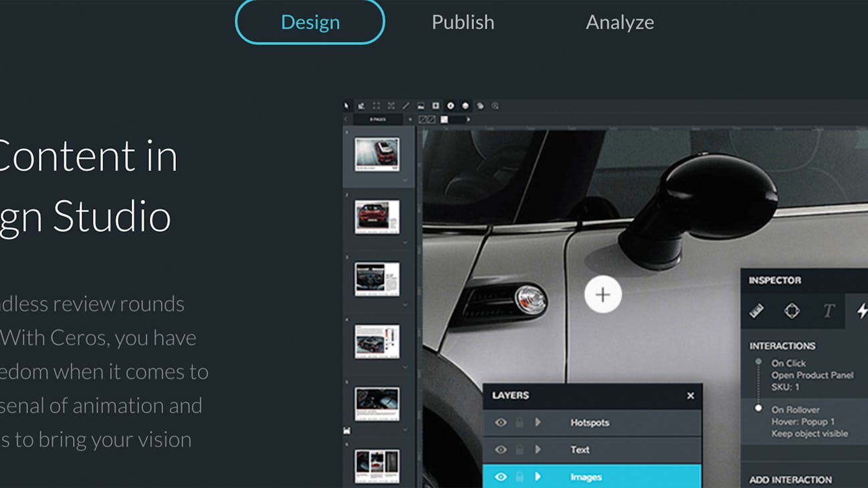The image size is (868, 488).
Task: Select the On Click interaction entry
Action: click(812, 375)
